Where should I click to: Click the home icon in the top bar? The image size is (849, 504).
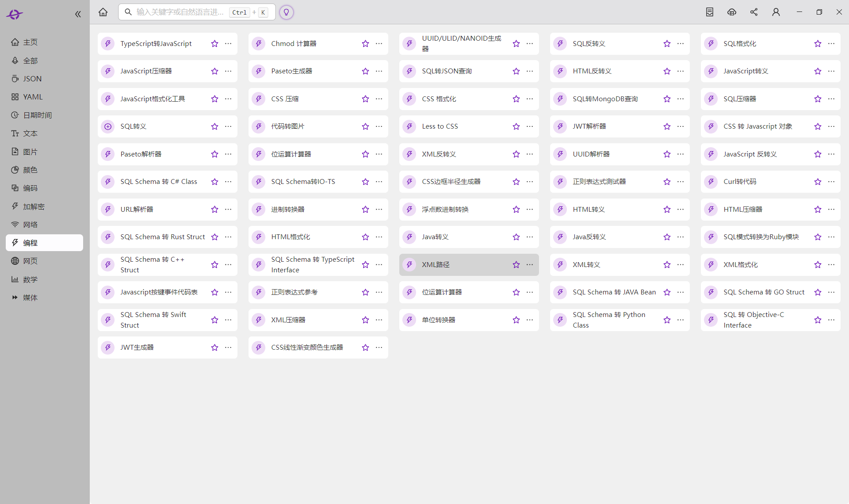(x=103, y=12)
